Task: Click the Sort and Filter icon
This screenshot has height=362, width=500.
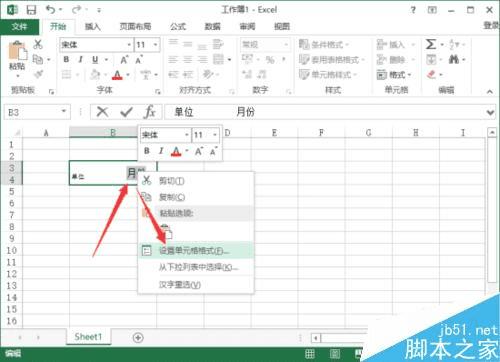Action: click(x=453, y=44)
